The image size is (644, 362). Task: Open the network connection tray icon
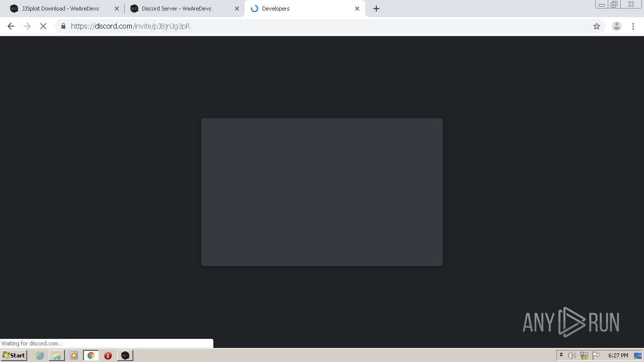(x=584, y=355)
